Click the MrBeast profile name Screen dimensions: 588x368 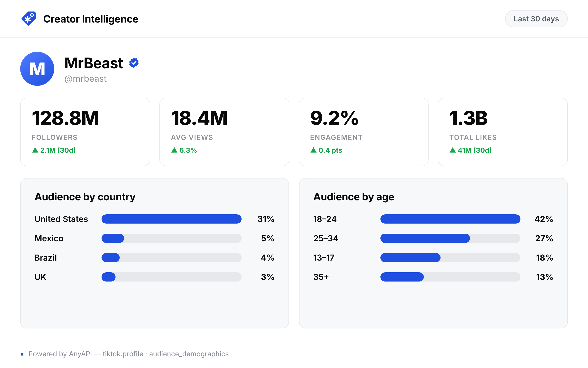93,63
